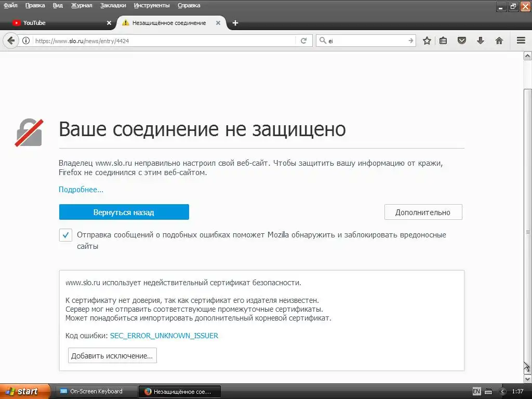Click the Дополнительно button
Image resolution: width=532 pixels, height=399 pixels.
click(x=423, y=212)
